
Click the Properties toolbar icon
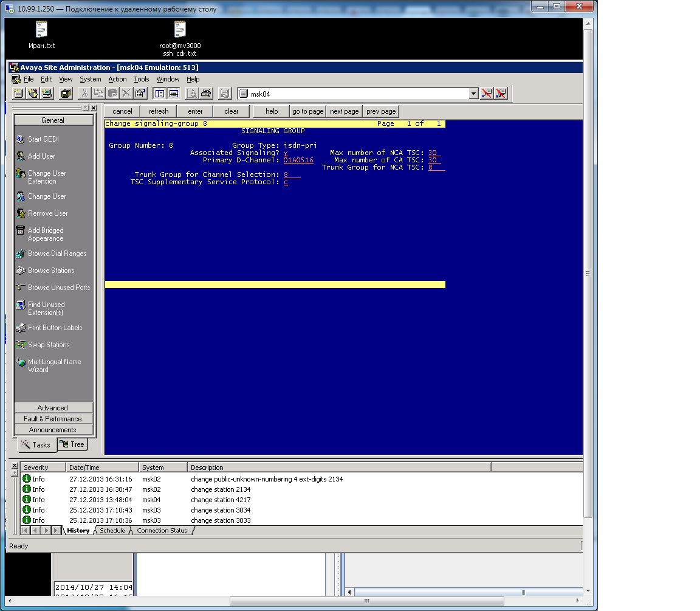(x=140, y=94)
